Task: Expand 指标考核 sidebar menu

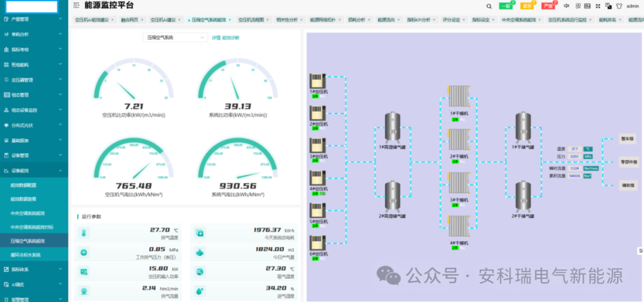Action: [34, 50]
